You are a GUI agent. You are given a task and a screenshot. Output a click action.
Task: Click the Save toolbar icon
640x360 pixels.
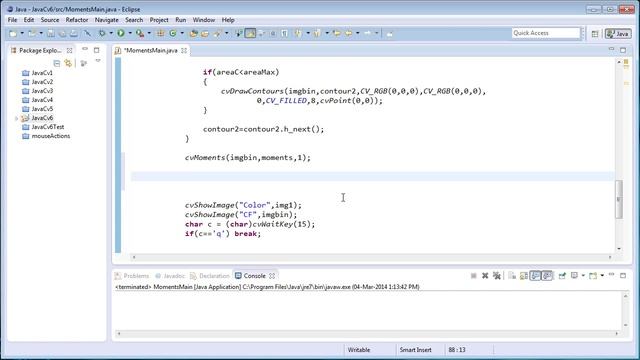point(51,33)
